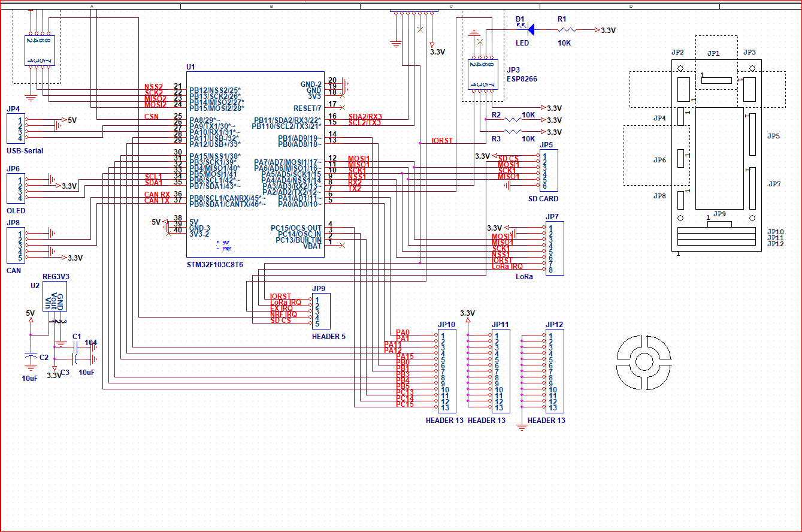The image size is (802, 532).
Task: Click the RESET/7 pin label on U1
Action: point(307,108)
